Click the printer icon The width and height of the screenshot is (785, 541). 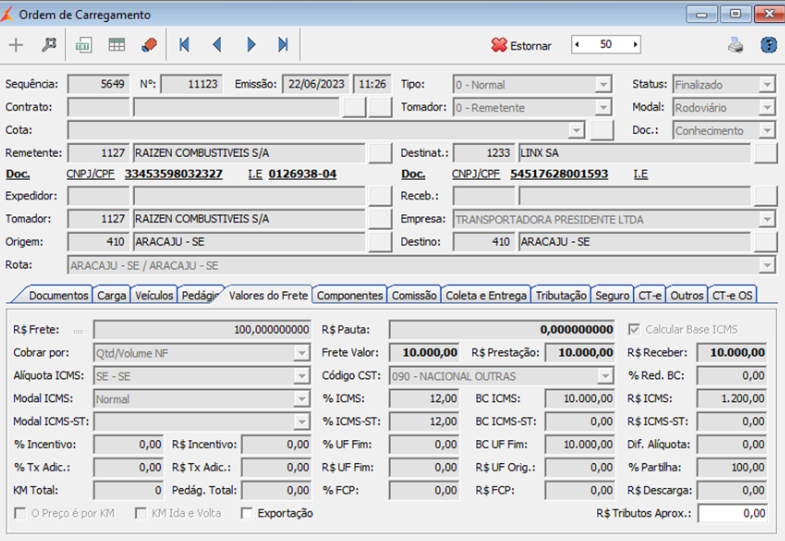click(x=735, y=45)
